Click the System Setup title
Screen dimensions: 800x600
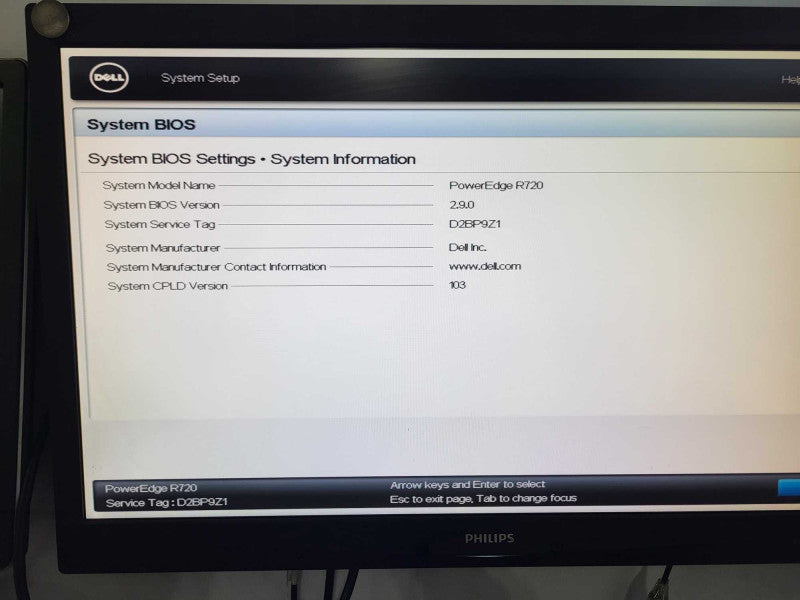tap(200, 78)
